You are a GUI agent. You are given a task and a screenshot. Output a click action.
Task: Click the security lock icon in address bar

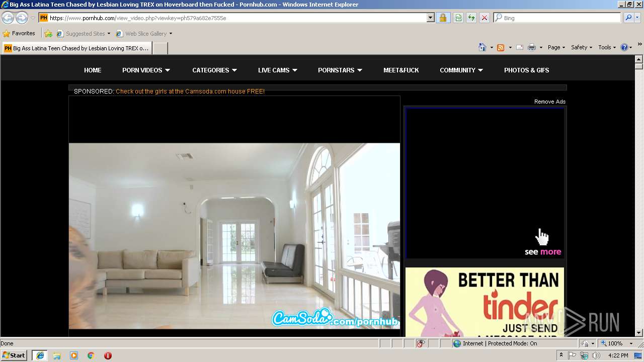pos(443,18)
